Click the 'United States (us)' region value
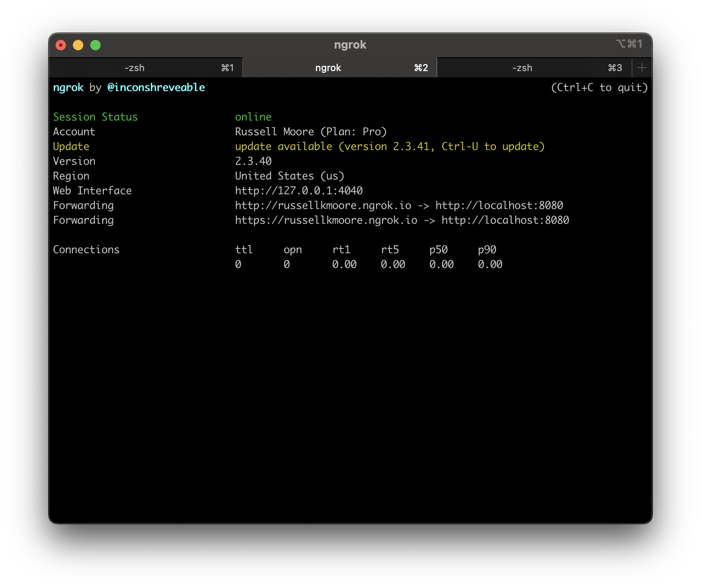Screen dimensions: 701x588 (x=290, y=176)
